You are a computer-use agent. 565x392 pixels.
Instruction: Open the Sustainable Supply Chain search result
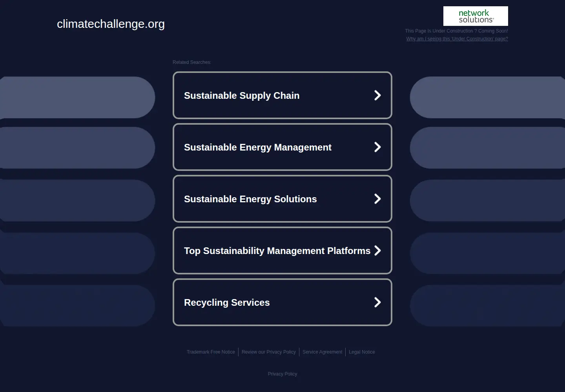point(282,95)
